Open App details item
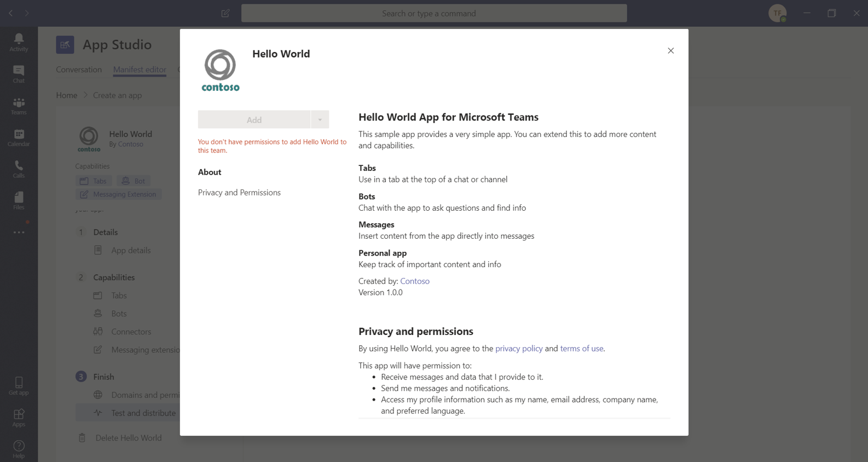Image resolution: width=868 pixels, height=462 pixels. [x=131, y=250]
